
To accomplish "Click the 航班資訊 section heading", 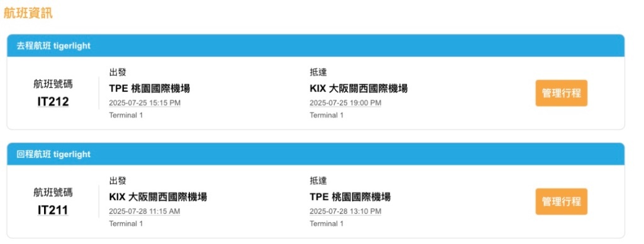I will [x=28, y=13].
